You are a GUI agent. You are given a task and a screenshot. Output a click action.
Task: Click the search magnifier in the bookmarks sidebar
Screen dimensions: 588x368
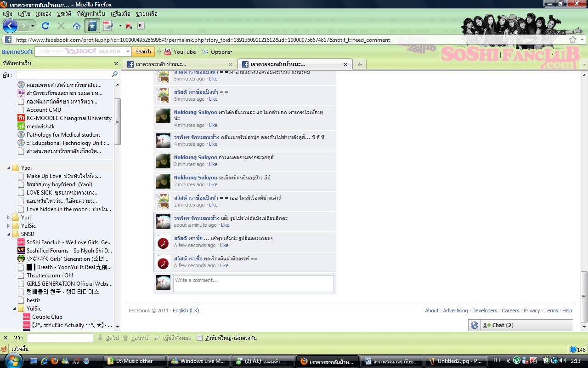pyautogui.click(x=115, y=74)
